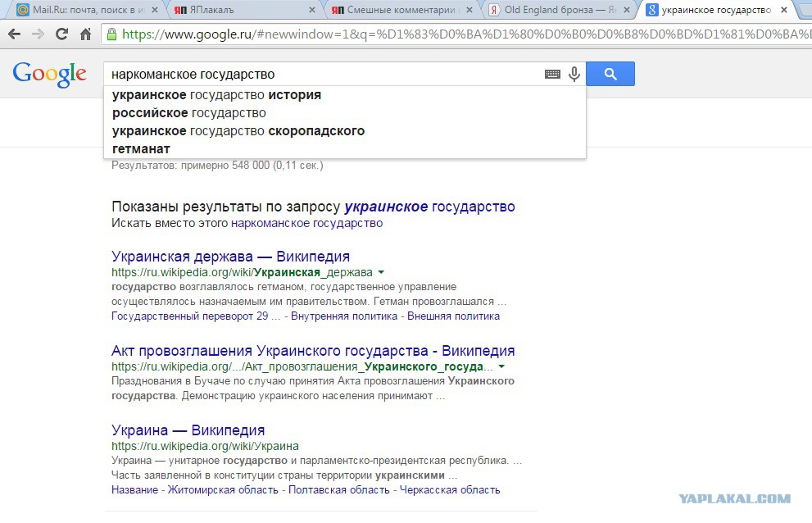Viewport: 812px width, 523px height.
Task: Open Акт провозглашения Украинского государства result
Action: pos(313,350)
